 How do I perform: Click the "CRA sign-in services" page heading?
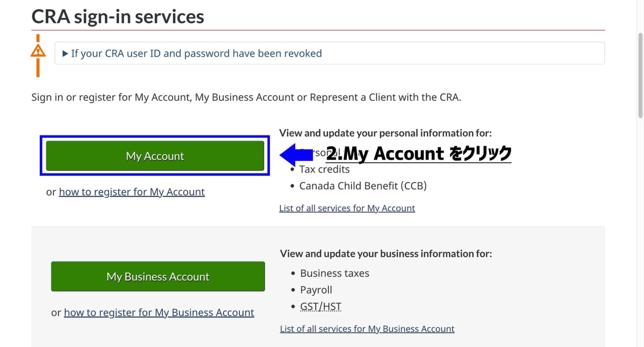coord(117,17)
